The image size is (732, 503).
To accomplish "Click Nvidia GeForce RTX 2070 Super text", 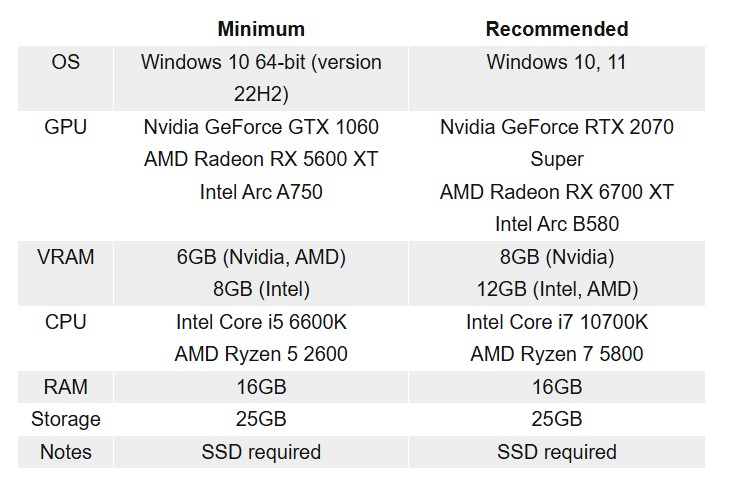I will coord(556,143).
